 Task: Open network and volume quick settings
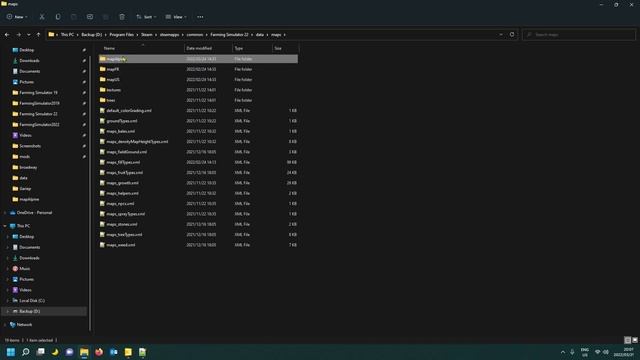point(602,352)
